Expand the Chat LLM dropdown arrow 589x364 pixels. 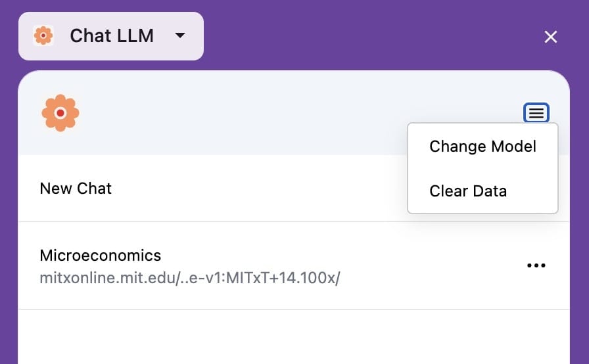point(180,35)
